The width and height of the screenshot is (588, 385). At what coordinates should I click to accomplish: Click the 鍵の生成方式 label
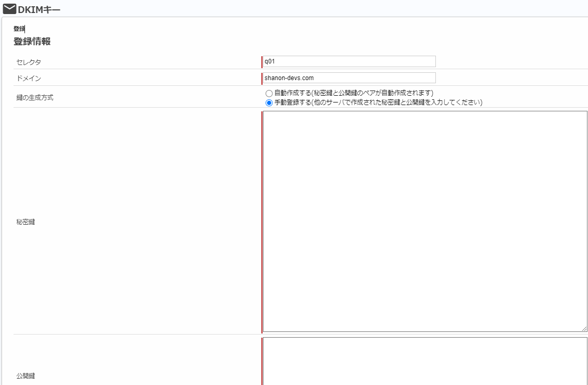point(35,97)
